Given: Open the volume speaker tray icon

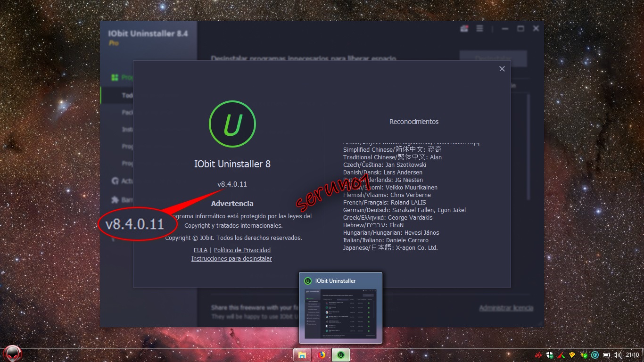Looking at the screenshot, I should click(618, 355).
